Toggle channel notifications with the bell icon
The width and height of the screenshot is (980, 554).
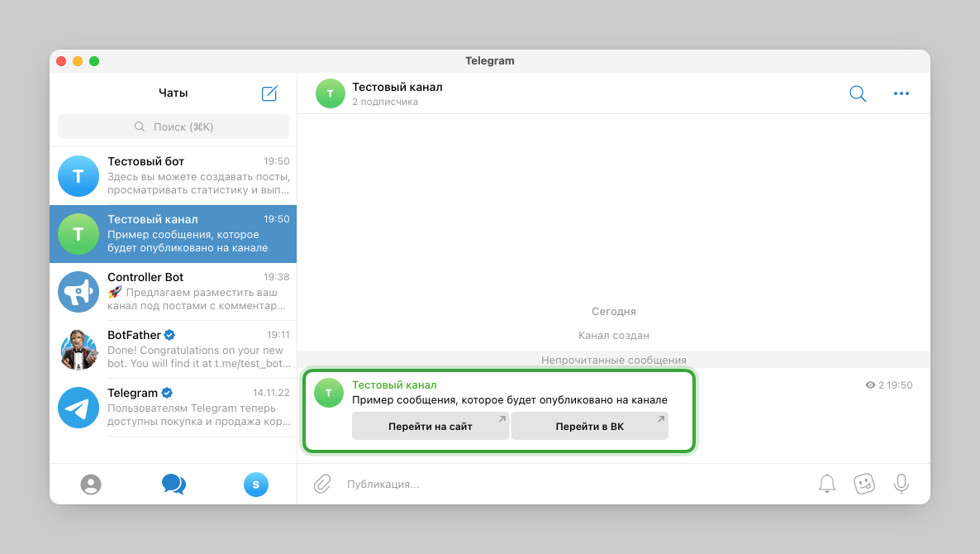(827, 484)
